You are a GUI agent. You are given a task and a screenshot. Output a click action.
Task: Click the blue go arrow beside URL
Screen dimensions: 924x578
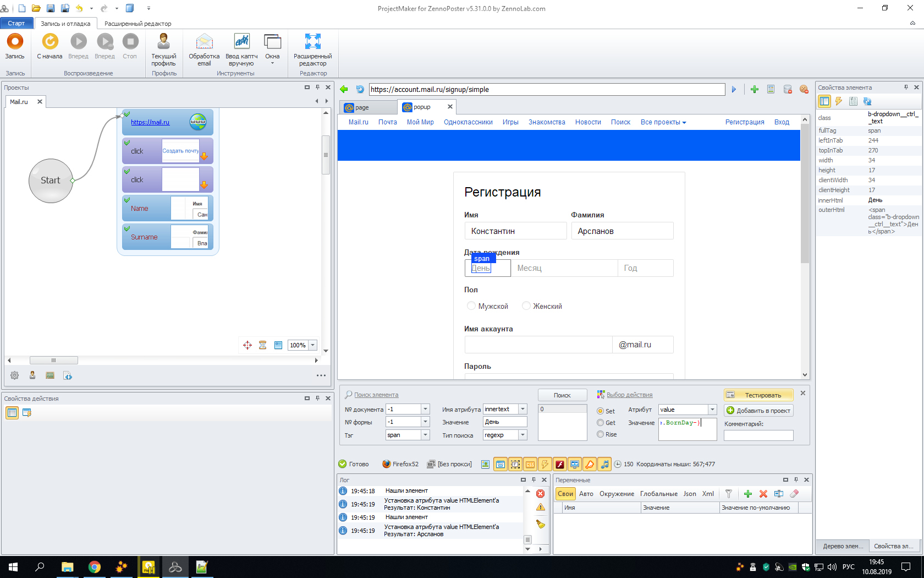pos(734,89)
